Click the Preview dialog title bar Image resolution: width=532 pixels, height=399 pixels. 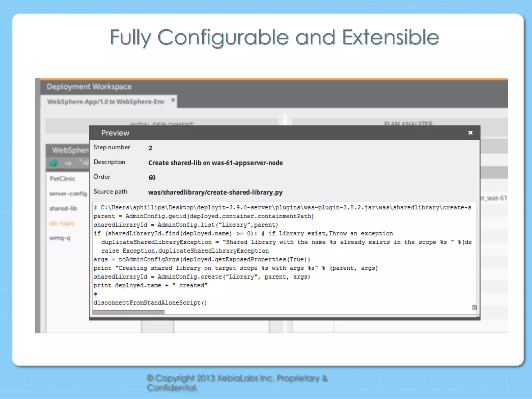[284, 133]
